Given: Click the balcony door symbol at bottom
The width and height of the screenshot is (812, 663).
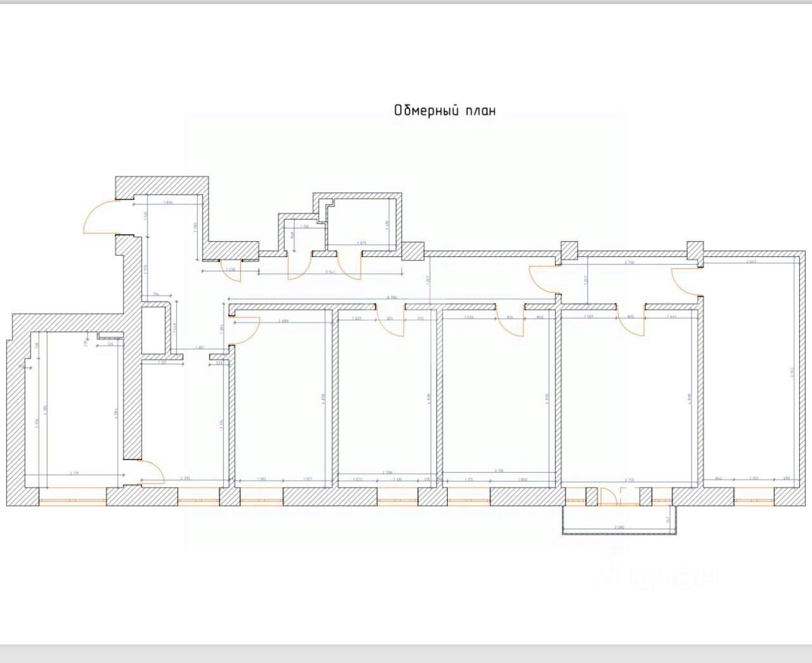Looking at the screenshot, I should [609, 496].
